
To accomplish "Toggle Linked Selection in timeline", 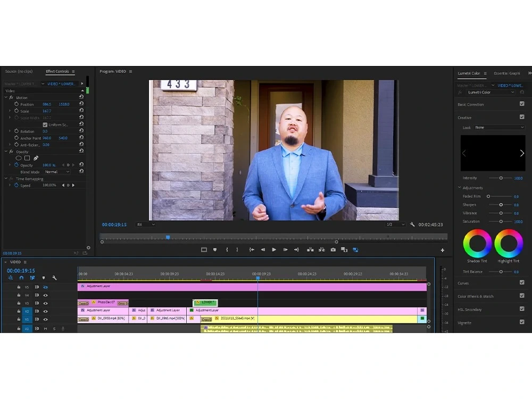I will pos(32,278).
